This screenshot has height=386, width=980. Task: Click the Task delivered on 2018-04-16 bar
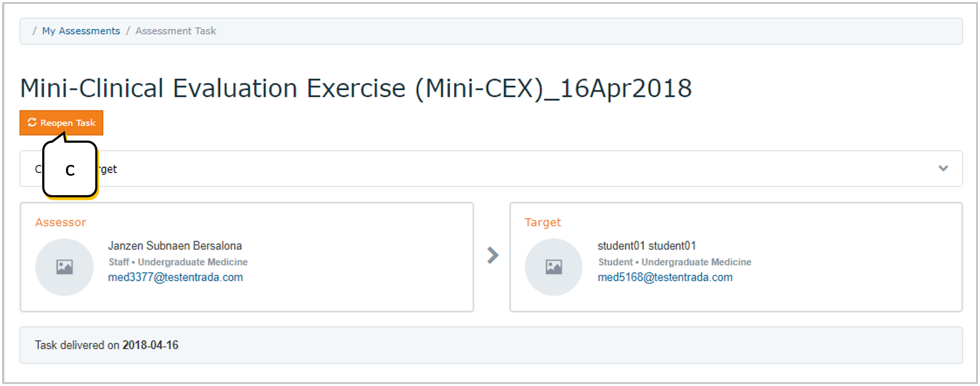491,345
